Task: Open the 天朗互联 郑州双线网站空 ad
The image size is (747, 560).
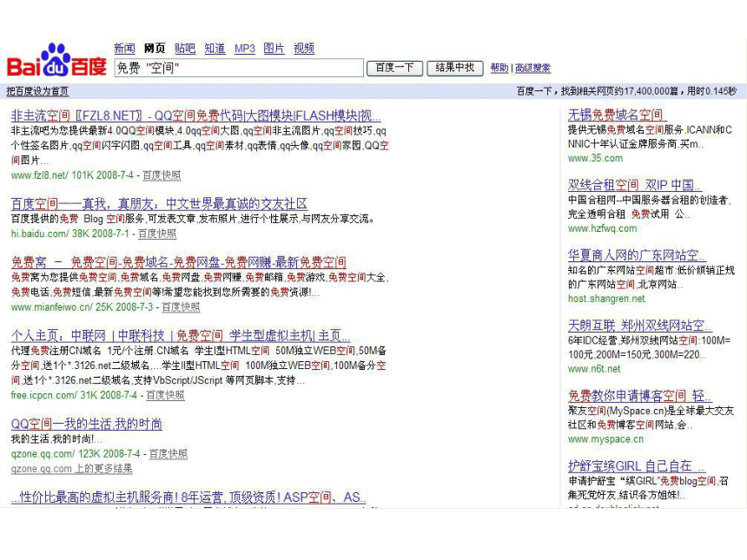Action: [640, 326]
